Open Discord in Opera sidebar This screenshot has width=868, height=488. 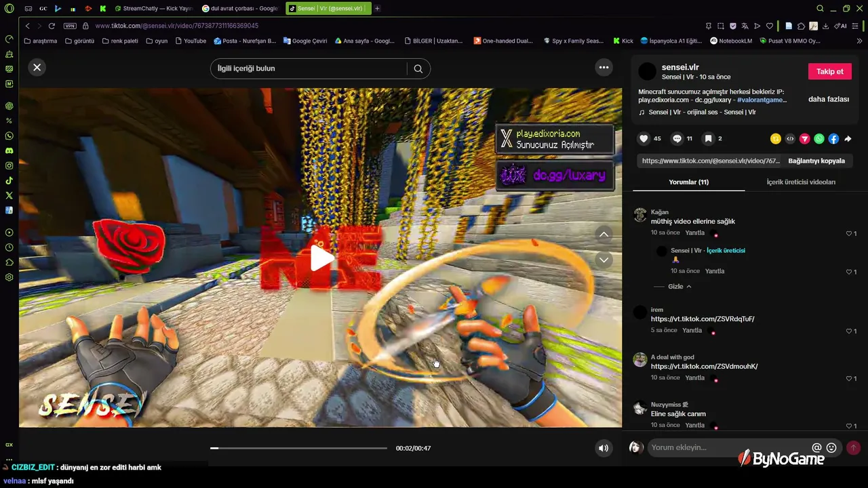(9, 150)
